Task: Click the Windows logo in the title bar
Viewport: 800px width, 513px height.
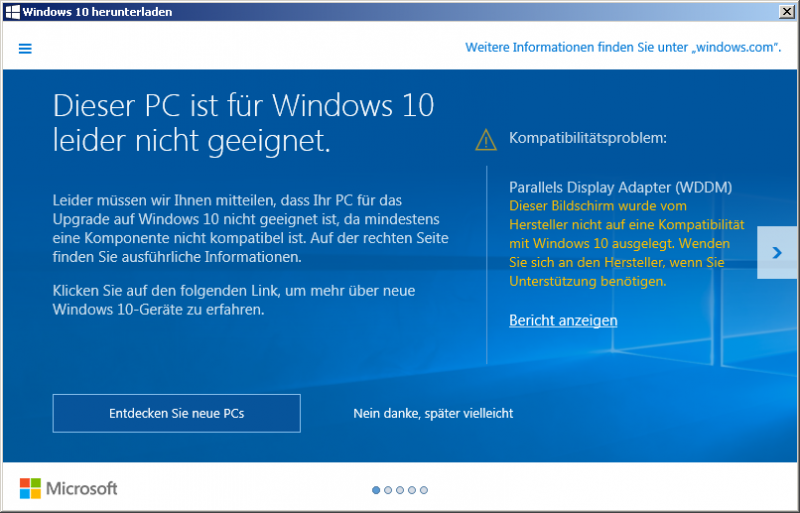Action: click(x=13, y=12)
